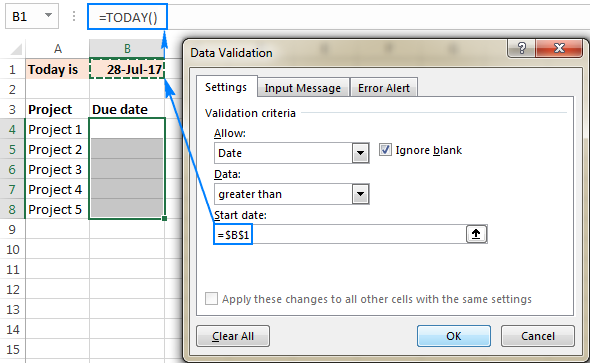The width and height of the screenshot is (590, 363).
Task: Select column A header
Action: point(58,49)
